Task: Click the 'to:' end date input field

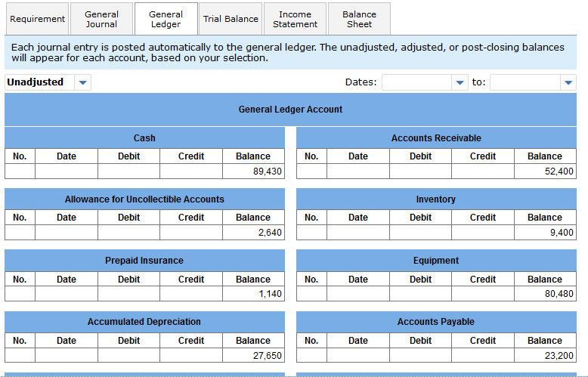Action: pos(525,82)
